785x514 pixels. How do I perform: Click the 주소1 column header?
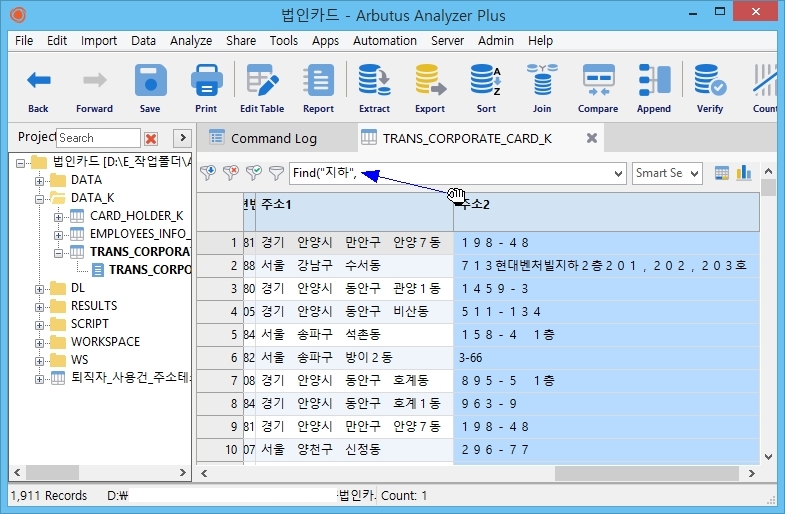[354, 212]
